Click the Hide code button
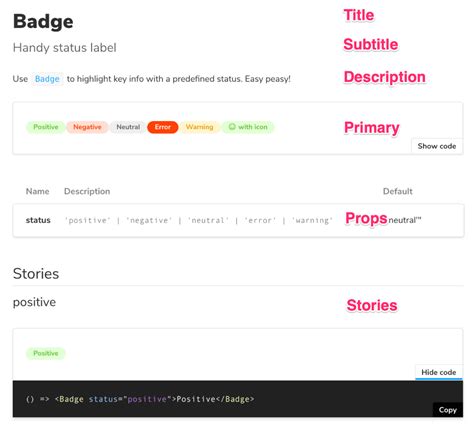 click(439, 372)
